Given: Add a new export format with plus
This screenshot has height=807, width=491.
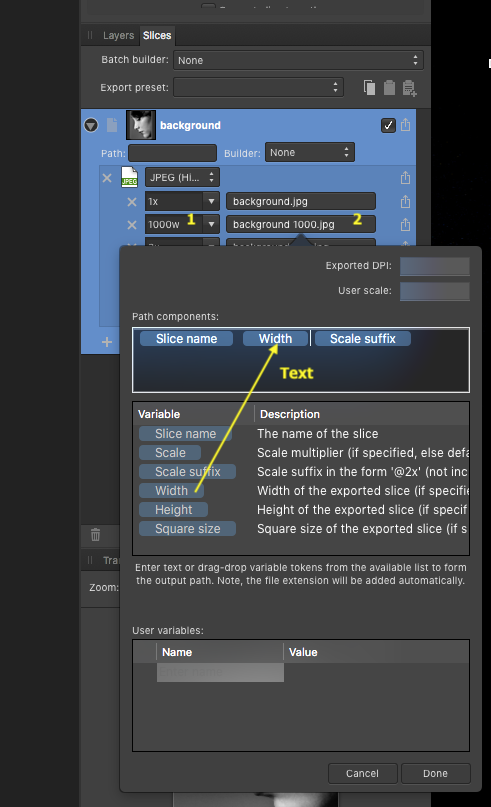Looking at the screenshot, I should tap(107, 342).
